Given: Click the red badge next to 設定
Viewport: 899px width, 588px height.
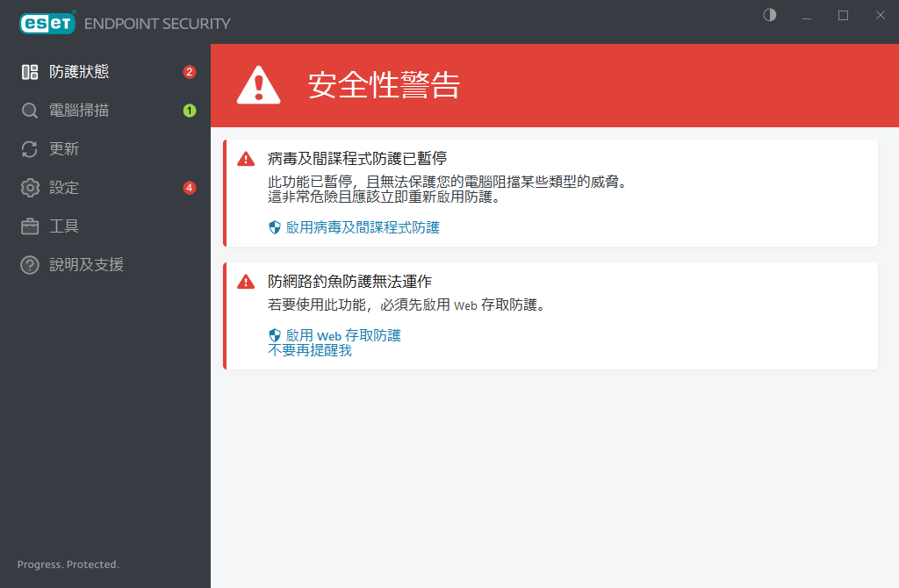Looking at the screenshot, I should [x=189, y=188].
